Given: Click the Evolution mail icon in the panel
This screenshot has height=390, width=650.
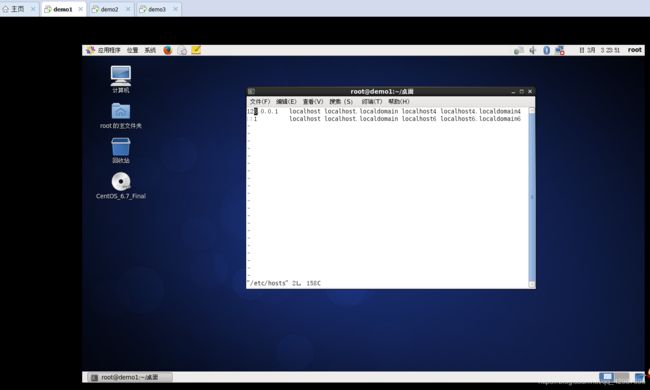Looking at the screenshot, I should (182, 50).
